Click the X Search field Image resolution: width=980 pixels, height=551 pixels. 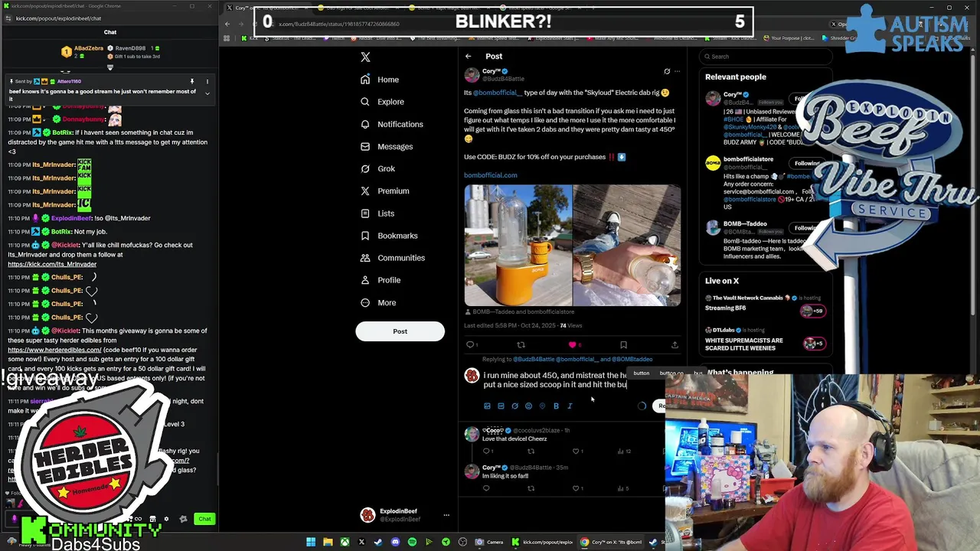click(766, 57)
